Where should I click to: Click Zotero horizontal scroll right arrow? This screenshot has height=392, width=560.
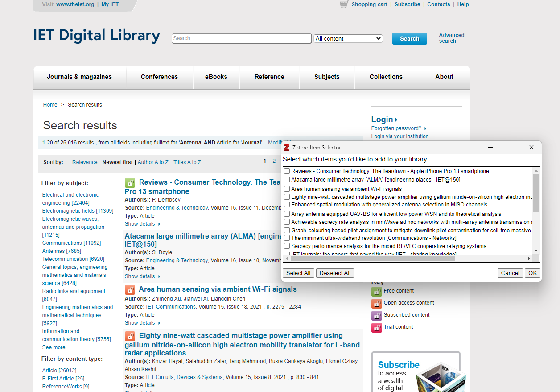click(x=529, y=258)
